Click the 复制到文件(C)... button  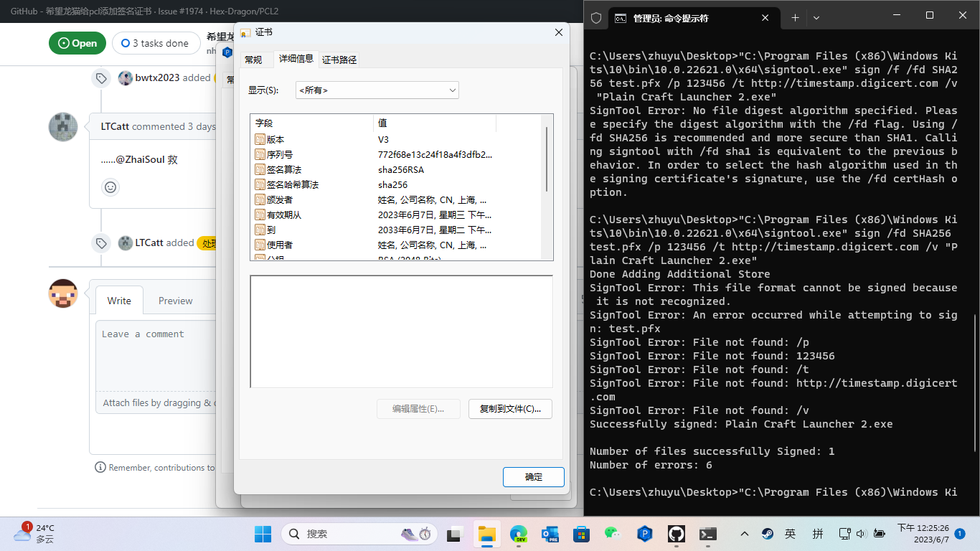coord(510,409)
